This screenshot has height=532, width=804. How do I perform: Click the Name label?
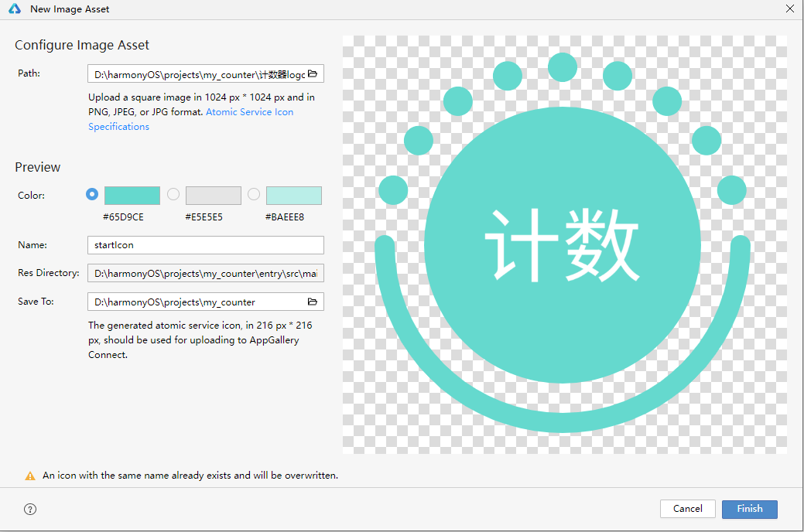coord(33,245)
